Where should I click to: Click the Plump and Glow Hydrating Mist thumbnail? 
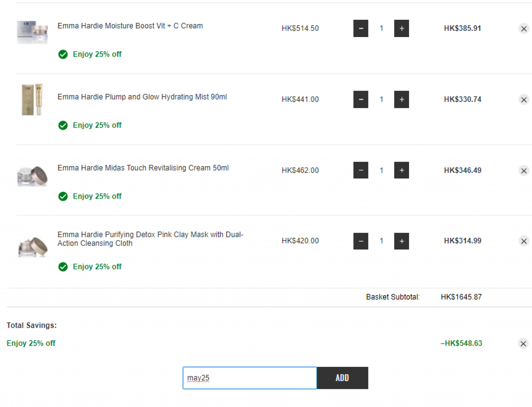pyautogui.click(x=32, y=99)
